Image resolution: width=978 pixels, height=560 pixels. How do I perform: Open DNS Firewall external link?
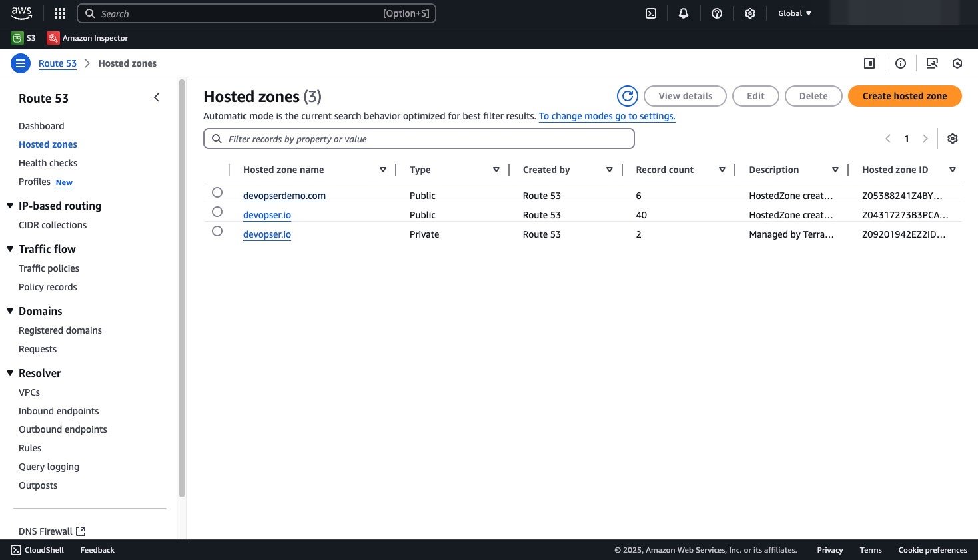pyautogui.click(x=52, y=531)
